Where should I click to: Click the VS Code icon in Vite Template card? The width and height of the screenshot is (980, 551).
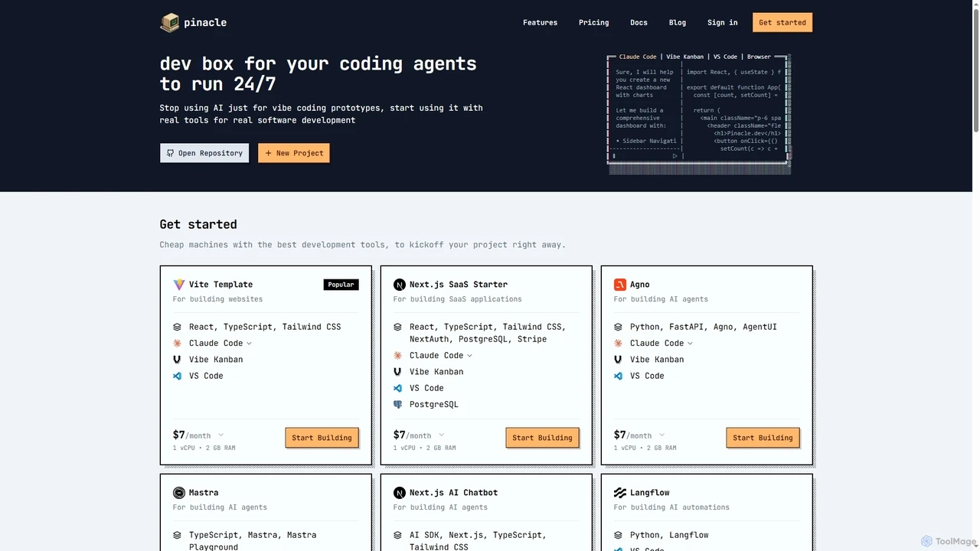(x=177, y=376)
